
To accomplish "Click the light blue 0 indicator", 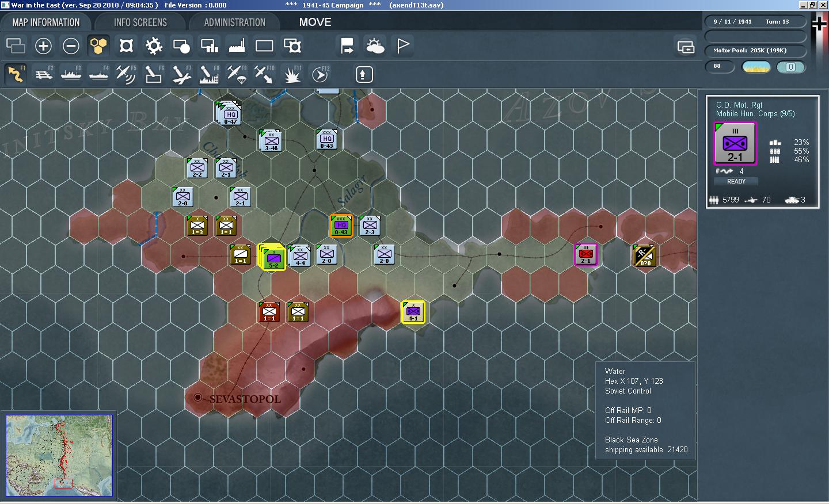I will [791, 67].
